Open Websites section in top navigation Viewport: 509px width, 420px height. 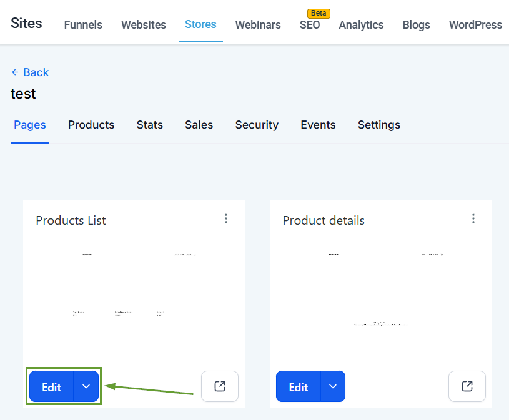tap(144, 25)
